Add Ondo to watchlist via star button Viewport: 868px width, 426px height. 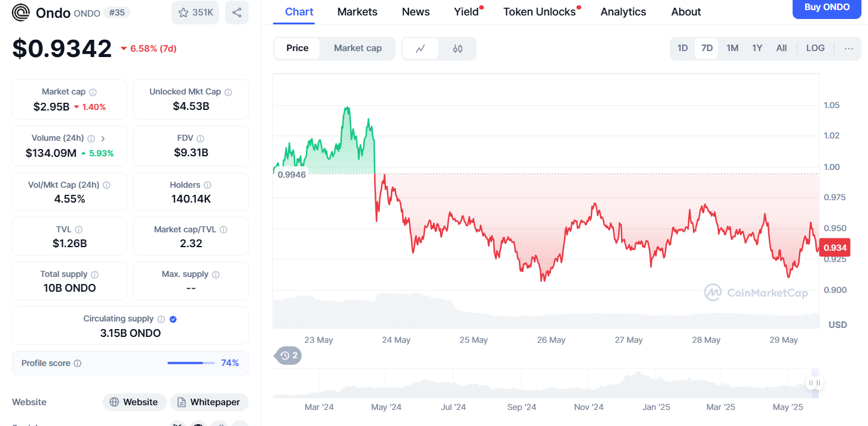[195, 12]
